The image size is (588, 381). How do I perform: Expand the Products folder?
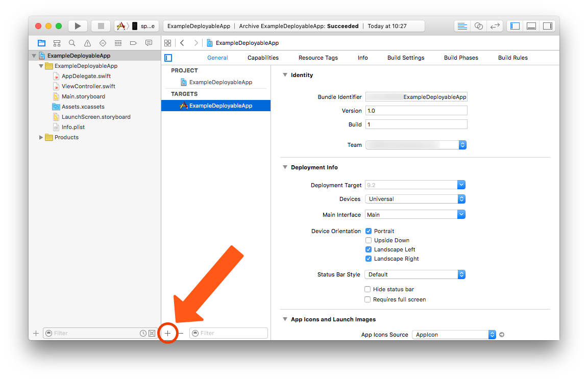coord(41,138)
